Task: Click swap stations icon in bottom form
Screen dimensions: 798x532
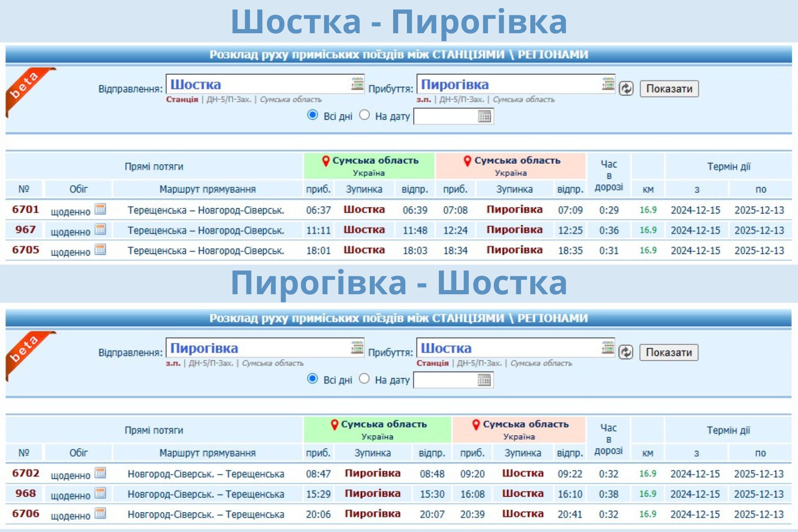Action: [x=625, y=352]
